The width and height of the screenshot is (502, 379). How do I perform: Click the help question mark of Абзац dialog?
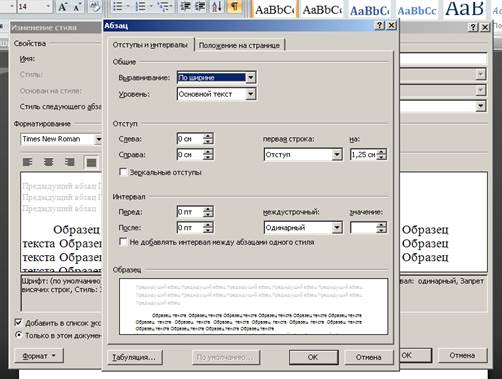[x=380, y=25]
